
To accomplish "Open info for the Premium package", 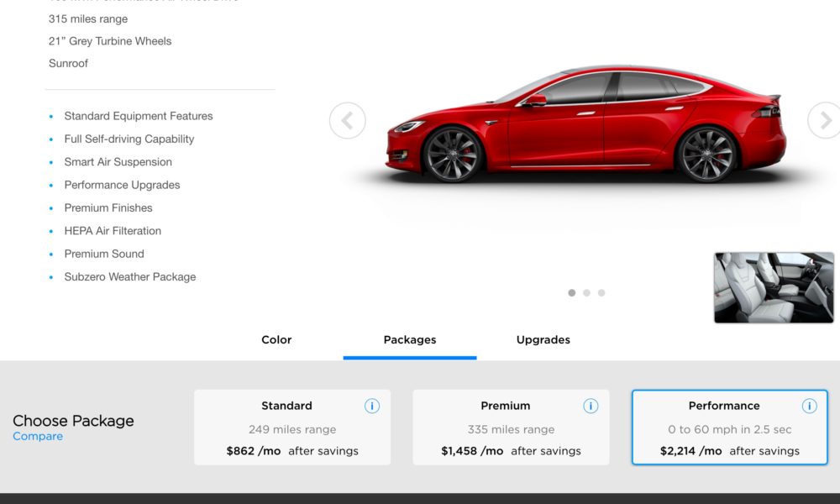I will click(591, 406).
